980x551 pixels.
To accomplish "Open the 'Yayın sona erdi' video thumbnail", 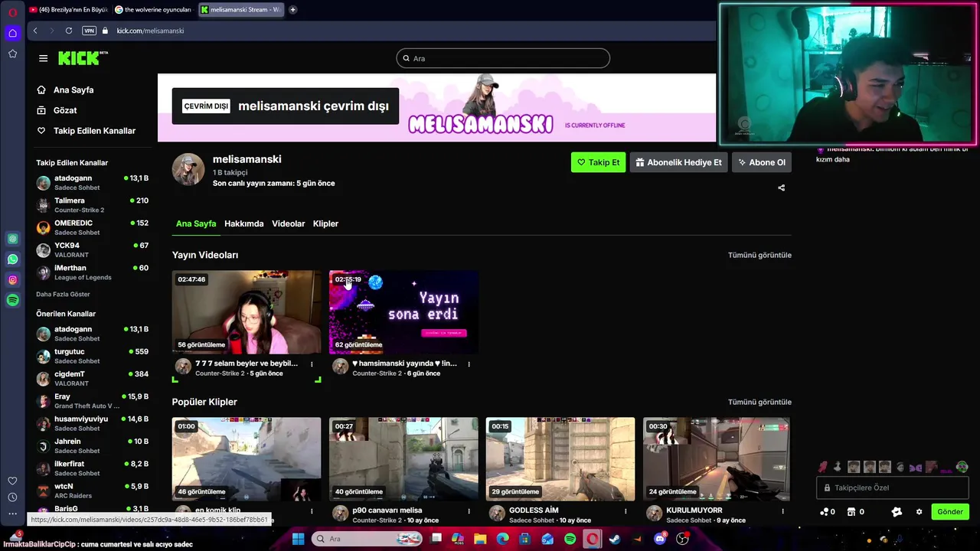I will (x=403, y=312).
